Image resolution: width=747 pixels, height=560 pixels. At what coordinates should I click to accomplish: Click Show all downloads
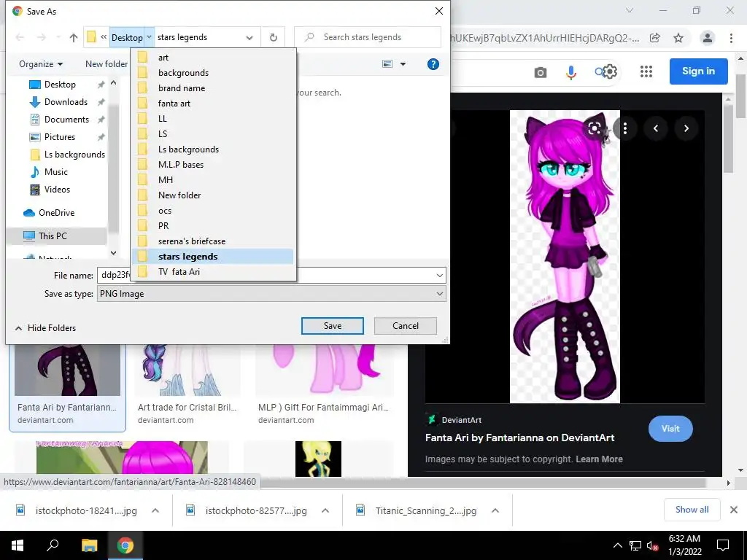[x=692, y=510]
